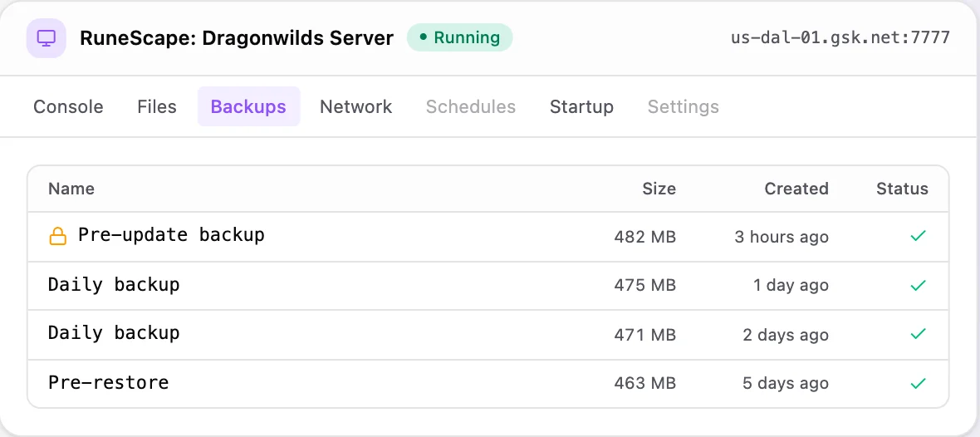Image resolution: width=980 pixels, height=437 pixels.
Task: Select the Daily backup from 2 days ago
Action: click(x=114, y=333)
